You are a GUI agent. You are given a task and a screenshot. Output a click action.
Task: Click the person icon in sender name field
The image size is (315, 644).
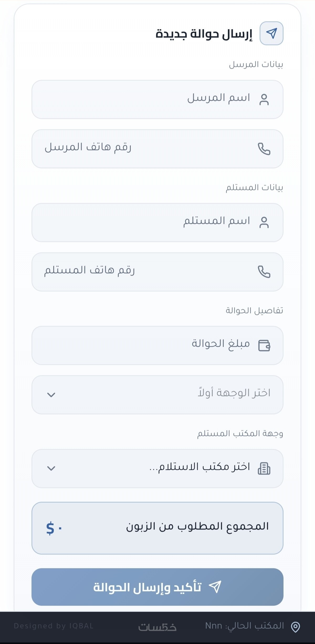(264, 100)
